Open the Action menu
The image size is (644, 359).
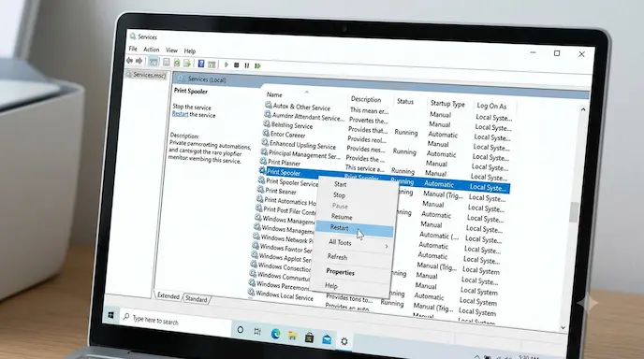click(x=151, y=50)
